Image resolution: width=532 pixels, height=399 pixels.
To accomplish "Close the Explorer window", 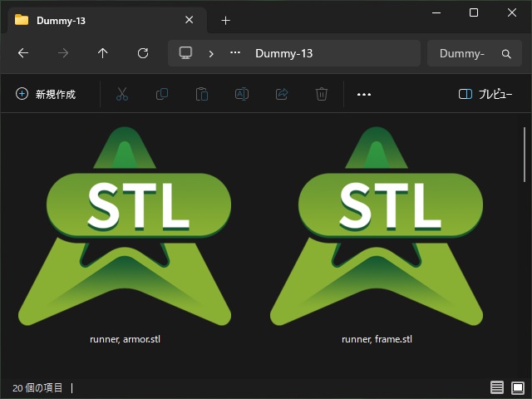I will click(512, 12).
